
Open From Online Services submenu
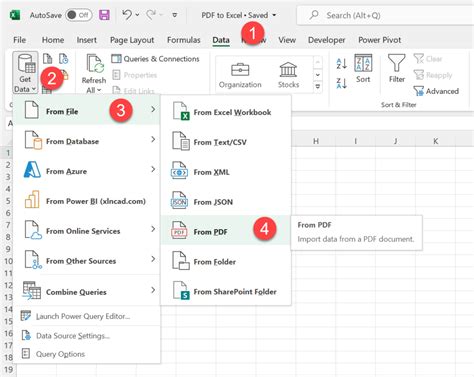click(x=86, y=231)
